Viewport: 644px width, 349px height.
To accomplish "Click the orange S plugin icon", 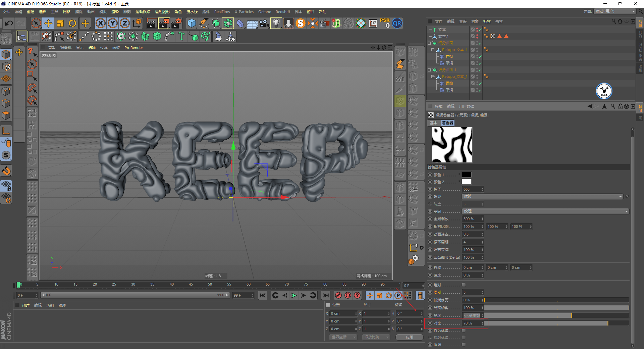I will 301,23.
